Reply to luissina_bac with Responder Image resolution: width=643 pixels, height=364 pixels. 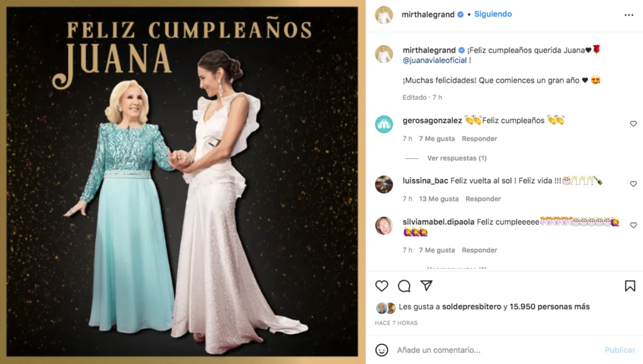coord(483,199)
